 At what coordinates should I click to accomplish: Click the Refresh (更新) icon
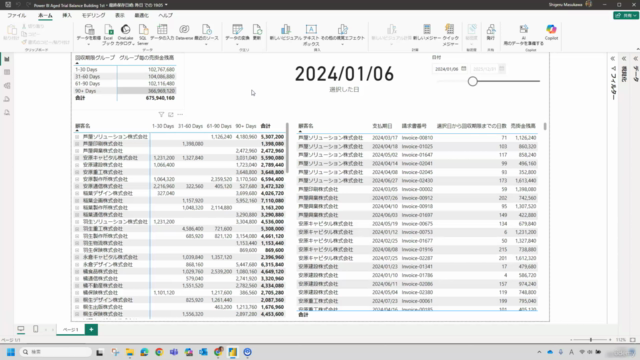click(x=257, y=29)
